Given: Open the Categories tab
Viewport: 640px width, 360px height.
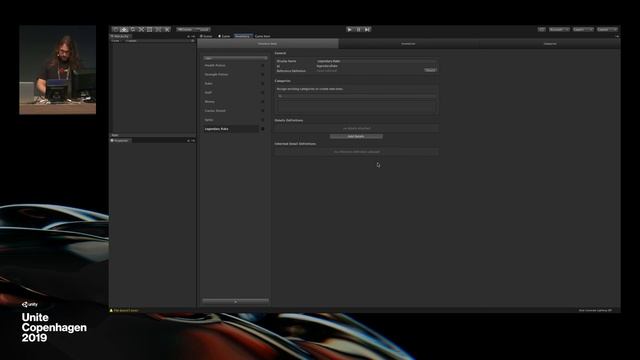Looking at the screenshot, I should pyautogui.click(x=549, y=44).
